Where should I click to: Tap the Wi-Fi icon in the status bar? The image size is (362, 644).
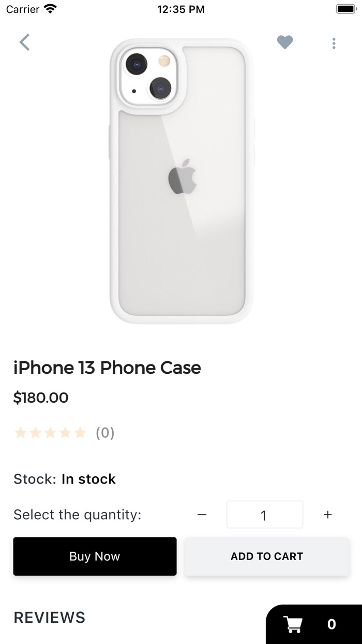(50, 8)
